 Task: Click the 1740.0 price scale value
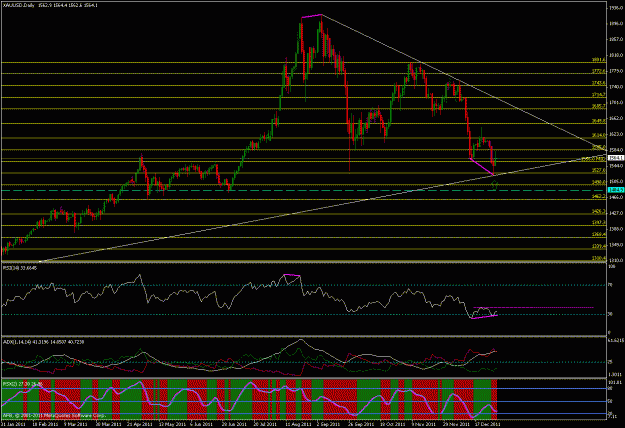pyautogui.click(x=615, y=87)
